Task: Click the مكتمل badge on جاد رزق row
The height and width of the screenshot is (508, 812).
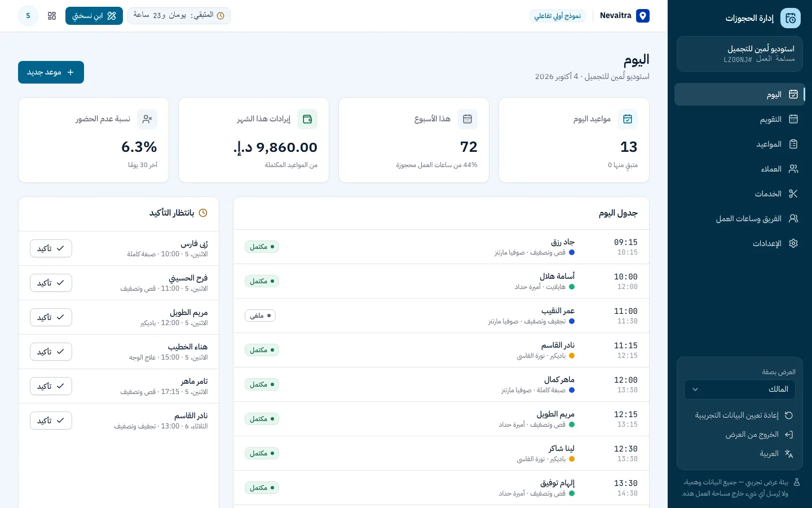Action: coord(262,247)
